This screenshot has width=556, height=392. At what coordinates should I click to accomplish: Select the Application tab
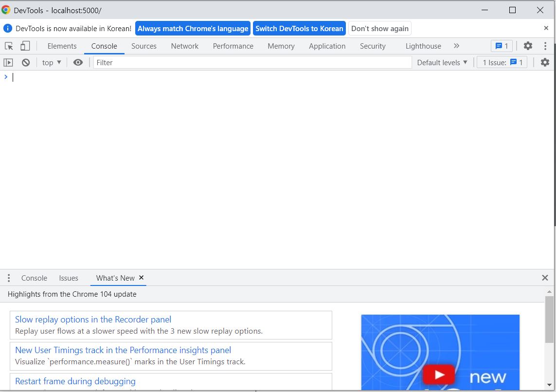pyautogui.click(x=327, y=46)
